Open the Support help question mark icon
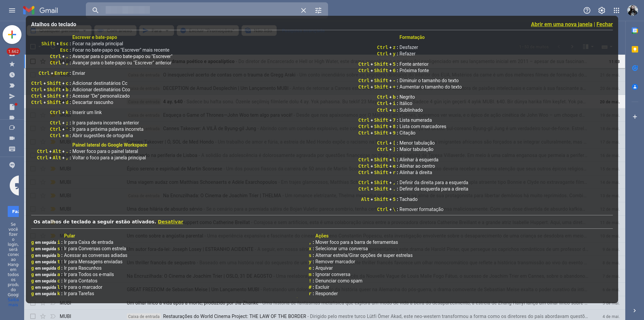Screen dimensions: 644x320 click(587, 10)
